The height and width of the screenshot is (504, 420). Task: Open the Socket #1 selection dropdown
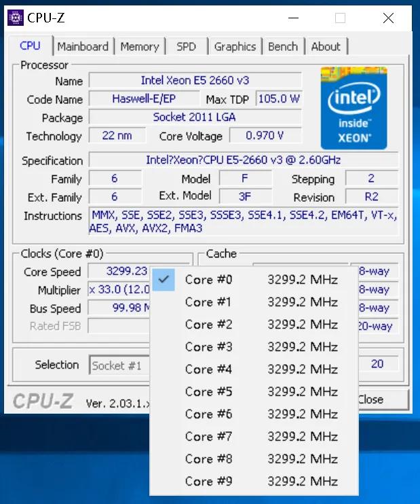(119, 365)
